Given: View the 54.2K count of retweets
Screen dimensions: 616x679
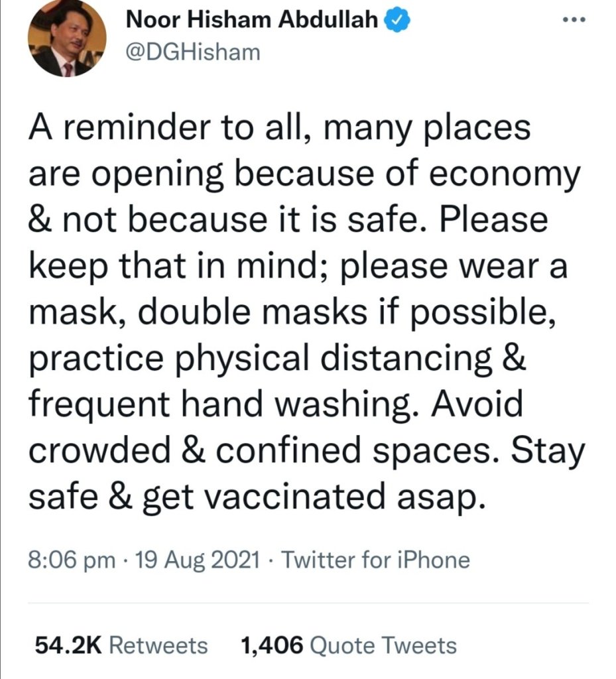Looking at the screenshot, I should (66, 645).
